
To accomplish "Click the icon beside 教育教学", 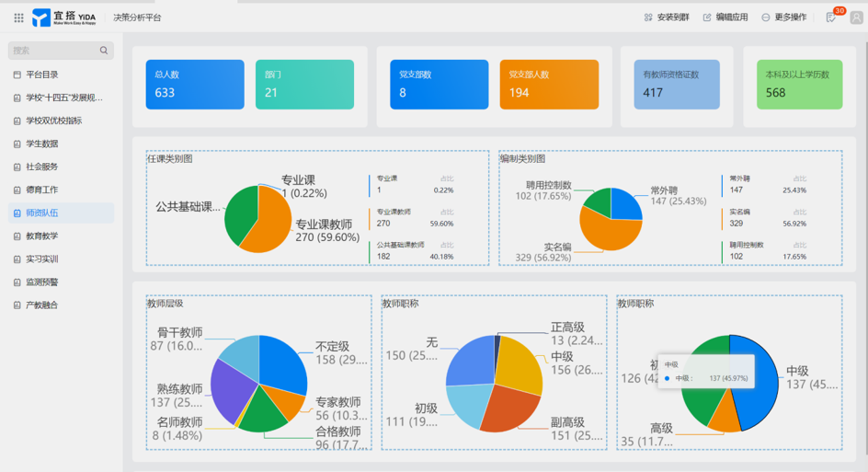I will click(x=17, y=236).
